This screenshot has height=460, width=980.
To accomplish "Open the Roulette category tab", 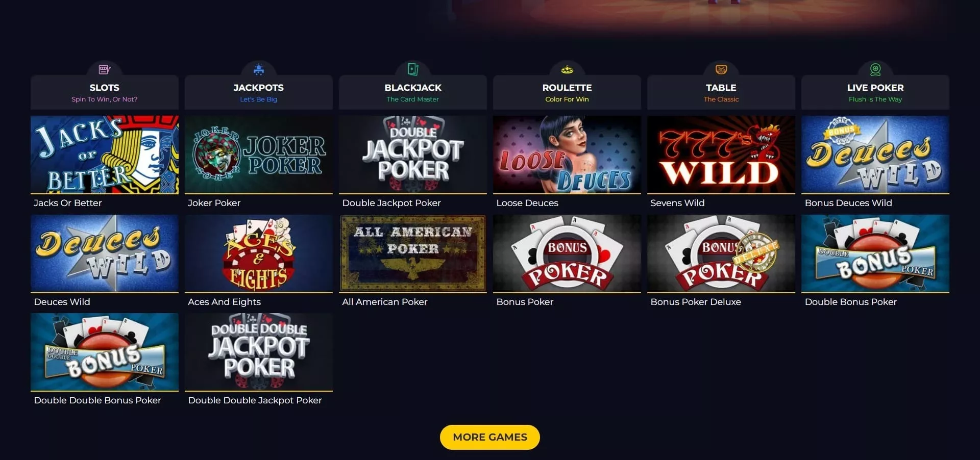I will click(x=567, y=92).
